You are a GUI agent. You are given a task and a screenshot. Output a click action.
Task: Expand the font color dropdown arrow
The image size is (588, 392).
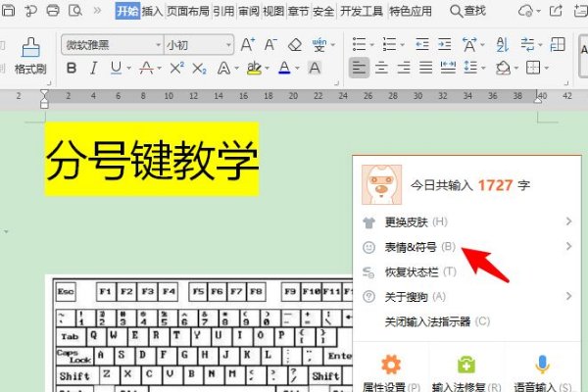297,69
